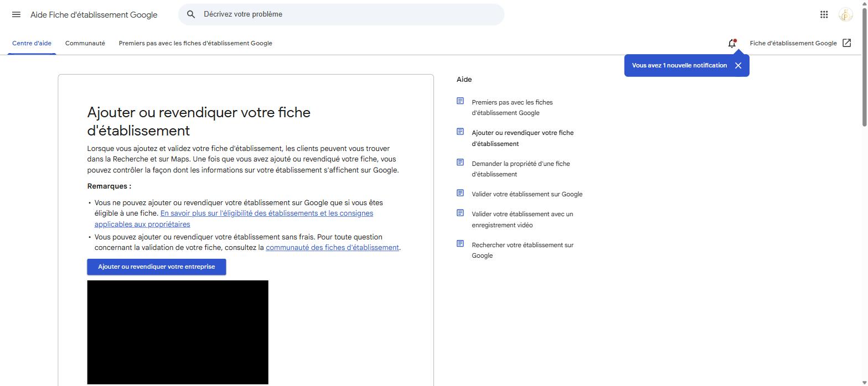
Task: Click the main article heading Ajouter ou revendiquer
Action: click(x=199, y=122)
